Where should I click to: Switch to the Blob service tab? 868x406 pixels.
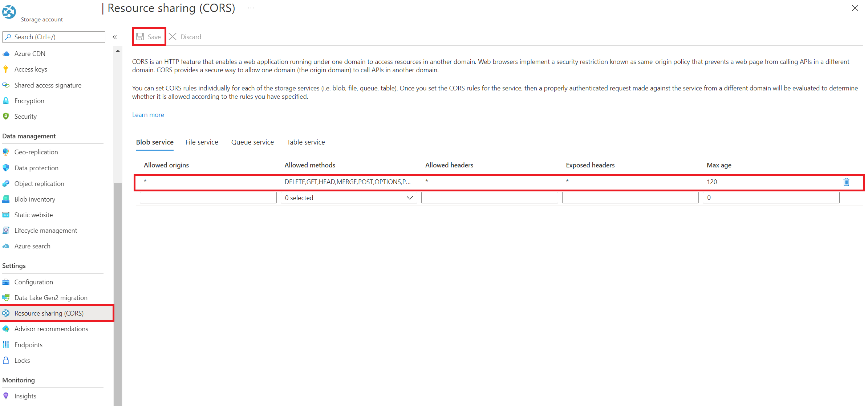(155, 142)
